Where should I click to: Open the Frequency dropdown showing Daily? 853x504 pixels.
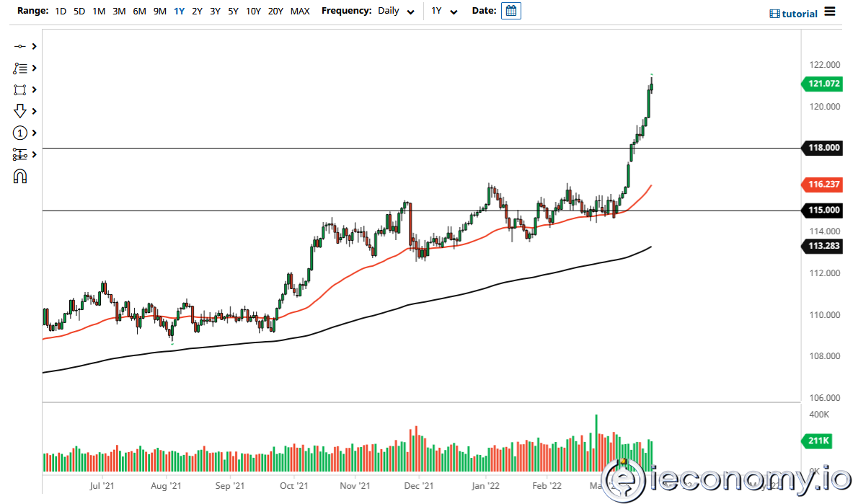pyautogui.click(x=396, y=11)
